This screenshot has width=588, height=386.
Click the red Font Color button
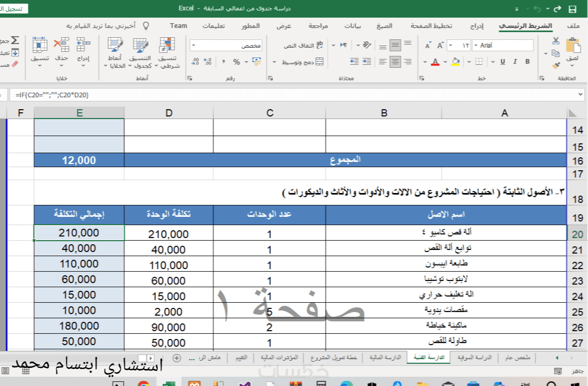435,62
